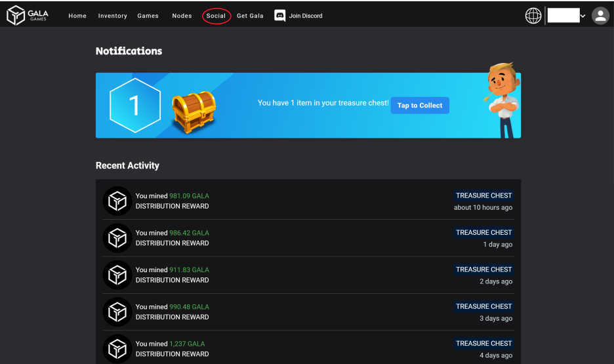Select the 911.83 GALA amount
Viewport: 614px width, 364px height.
189,270
